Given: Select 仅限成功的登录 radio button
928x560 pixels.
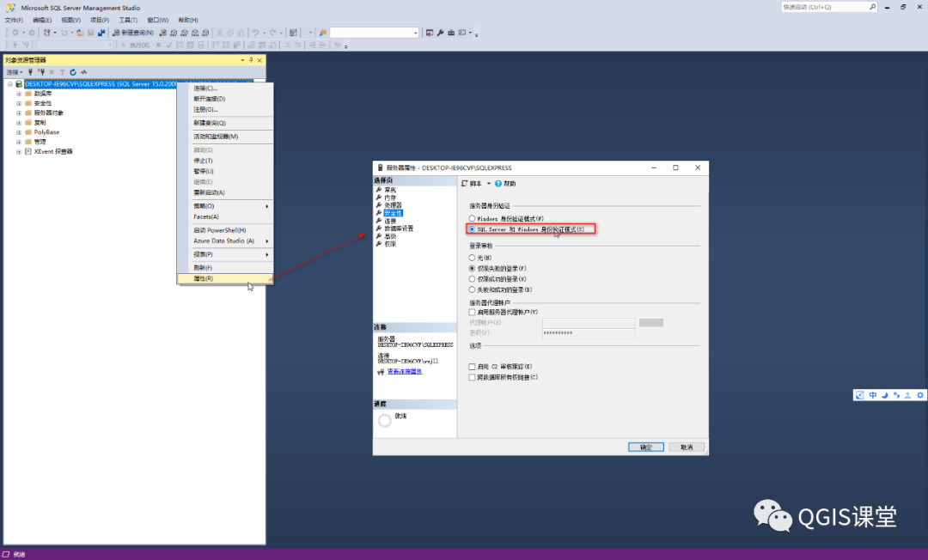Looking at the screenshot, I should pos(472,279).
